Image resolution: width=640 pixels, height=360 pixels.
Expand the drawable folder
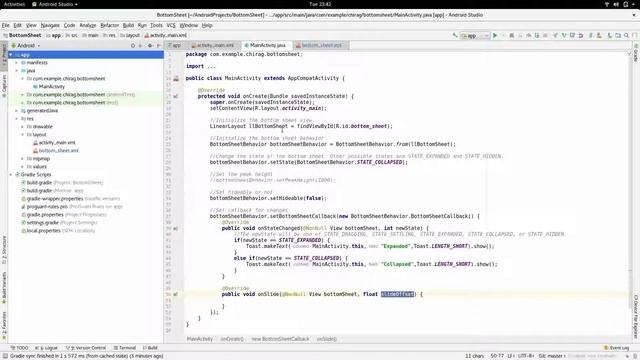(22, 127)
